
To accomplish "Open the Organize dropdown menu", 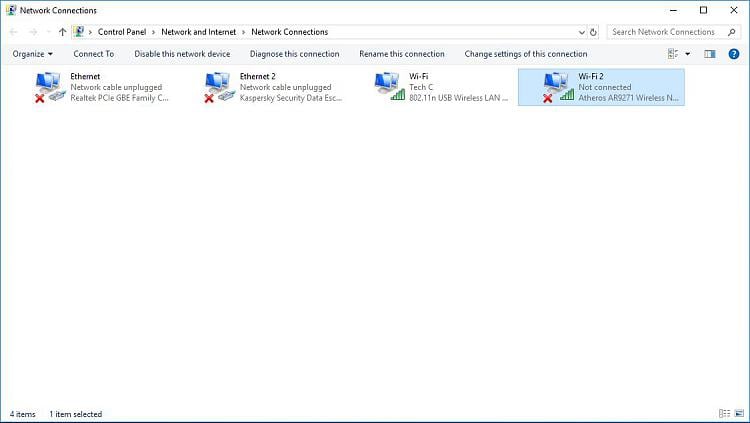I will tap(33, 54).
